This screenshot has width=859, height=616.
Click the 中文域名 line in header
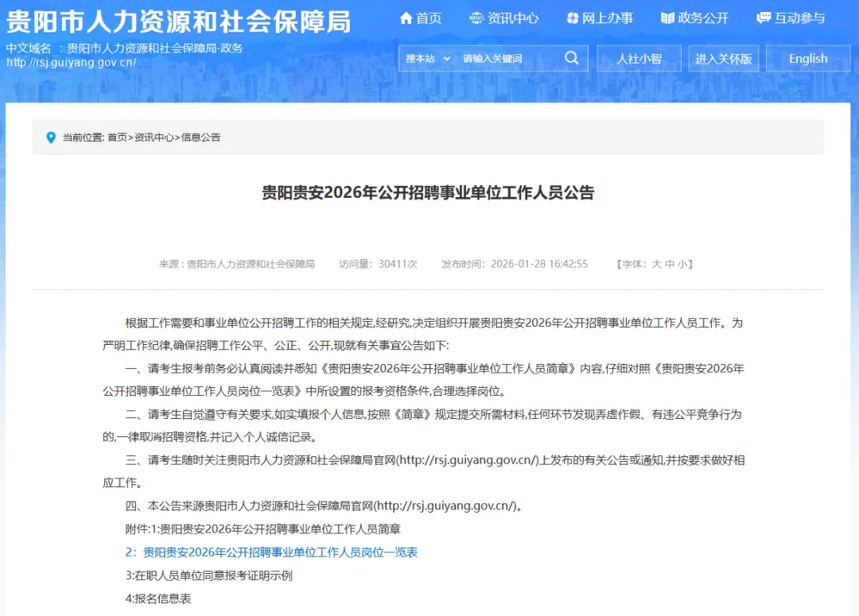(124, 48)
